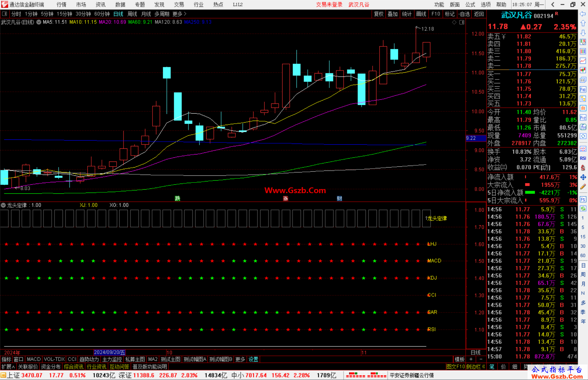Click the 叠加 overlay button
The height and width of the screenshot is (380, 588).
pyautogui.click(x=393, y=14)
